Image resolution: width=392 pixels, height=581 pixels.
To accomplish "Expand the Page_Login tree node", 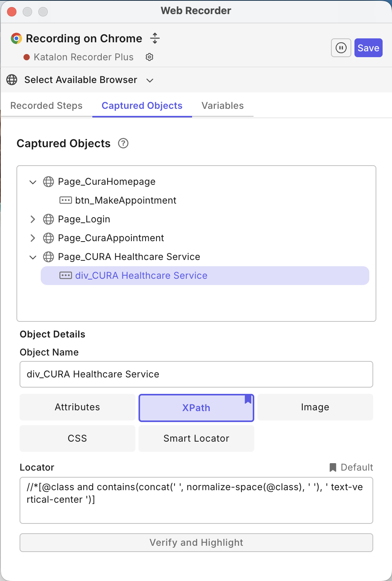I will (x=33, y=219).
